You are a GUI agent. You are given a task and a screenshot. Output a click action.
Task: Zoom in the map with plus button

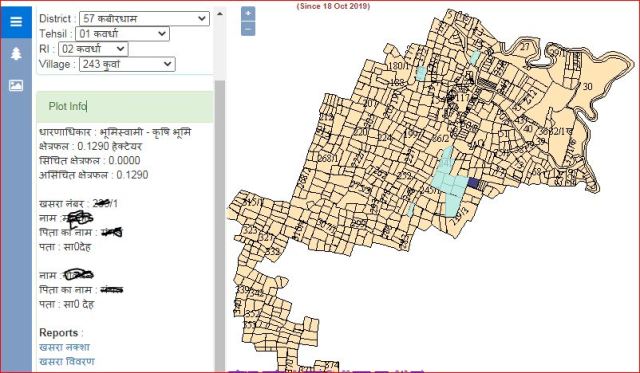point(248,14)
